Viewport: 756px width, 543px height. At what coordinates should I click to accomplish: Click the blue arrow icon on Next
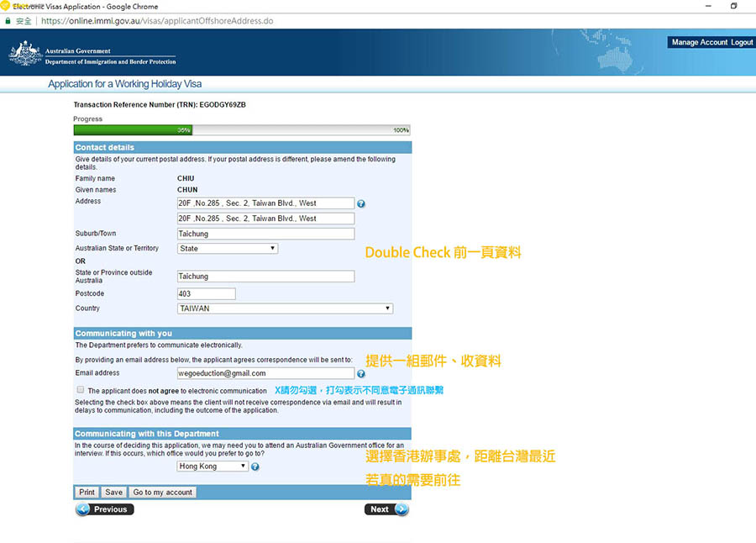(401, 509)
